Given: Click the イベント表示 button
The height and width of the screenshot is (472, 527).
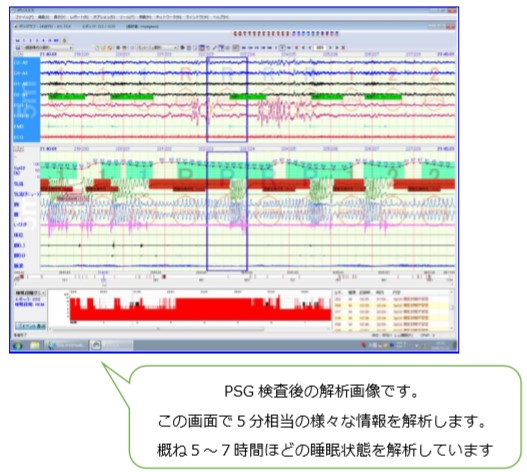Looking at the screenshot, I should (30, 326).
